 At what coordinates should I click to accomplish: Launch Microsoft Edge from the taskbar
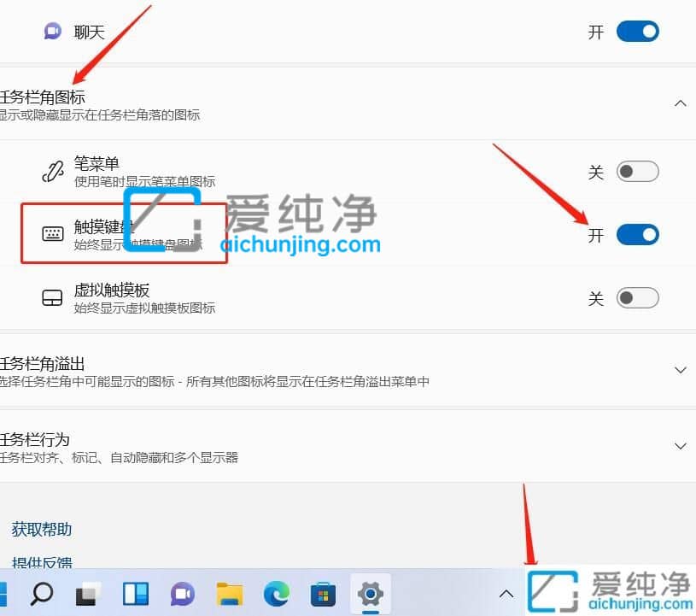click(276, 593)
